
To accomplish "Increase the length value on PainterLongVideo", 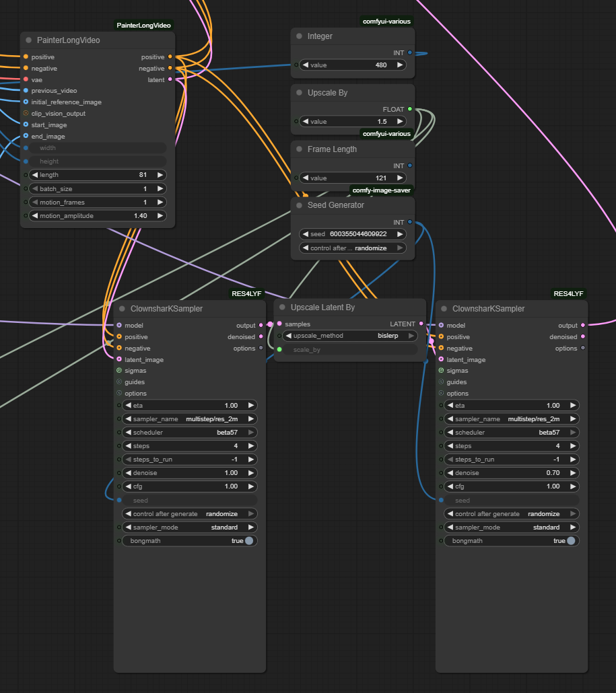I will (x=160, y=175).
